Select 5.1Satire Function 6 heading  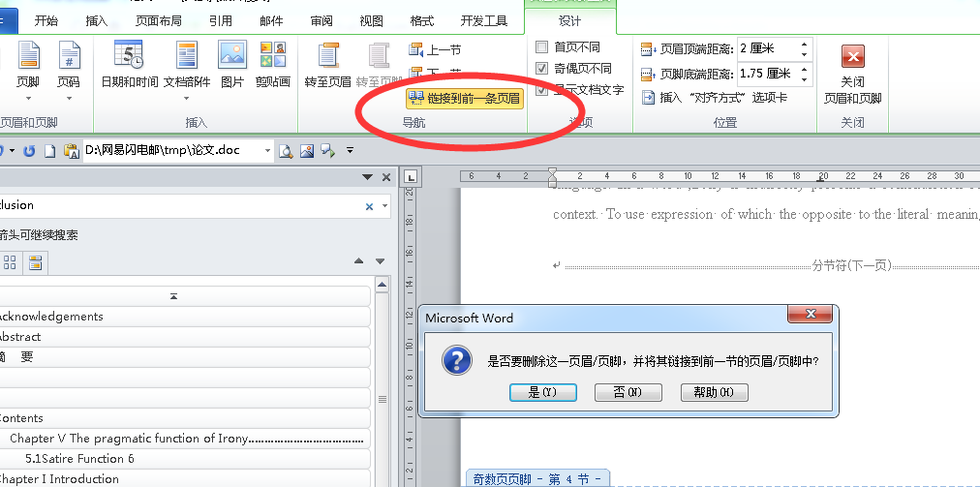[x=184, y=459]
